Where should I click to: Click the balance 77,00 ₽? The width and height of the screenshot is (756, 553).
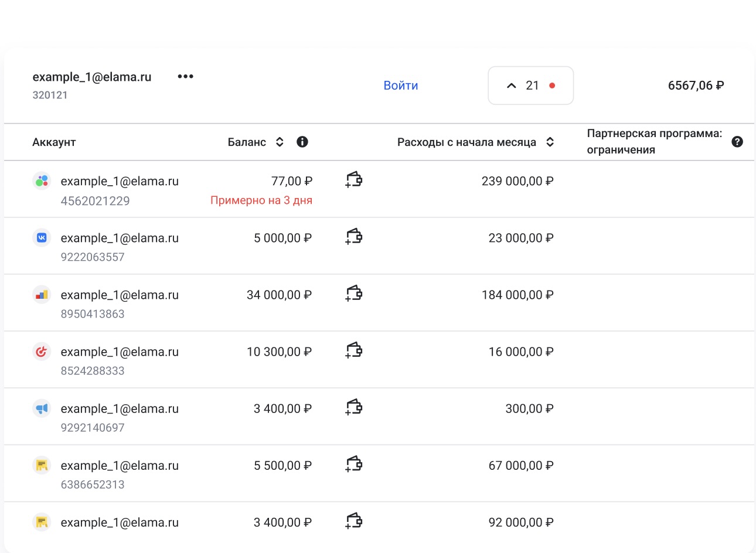[x=292, y=182]
